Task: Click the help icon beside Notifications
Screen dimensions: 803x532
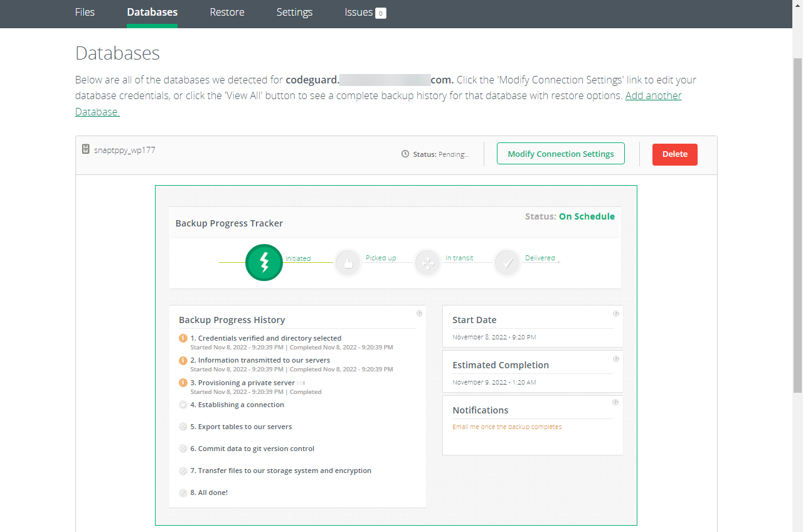Action: click(x=616, y=402)
